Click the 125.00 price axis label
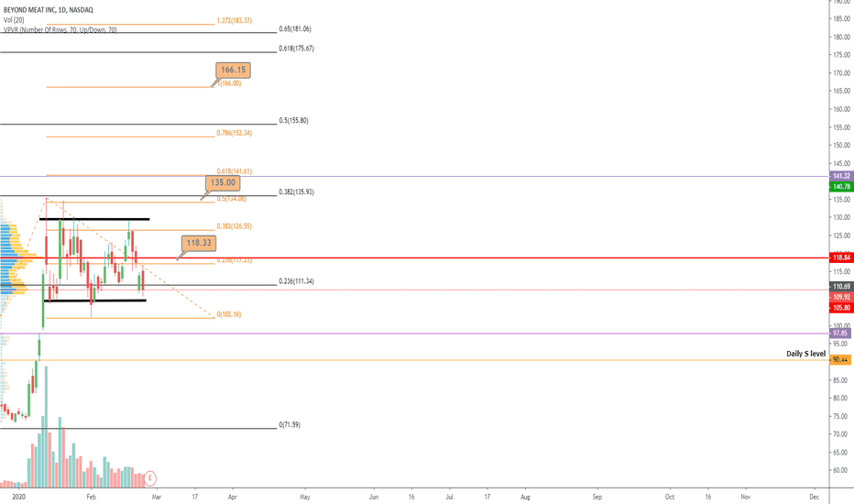Screen dimensions: 854x504 pos(841,236)
